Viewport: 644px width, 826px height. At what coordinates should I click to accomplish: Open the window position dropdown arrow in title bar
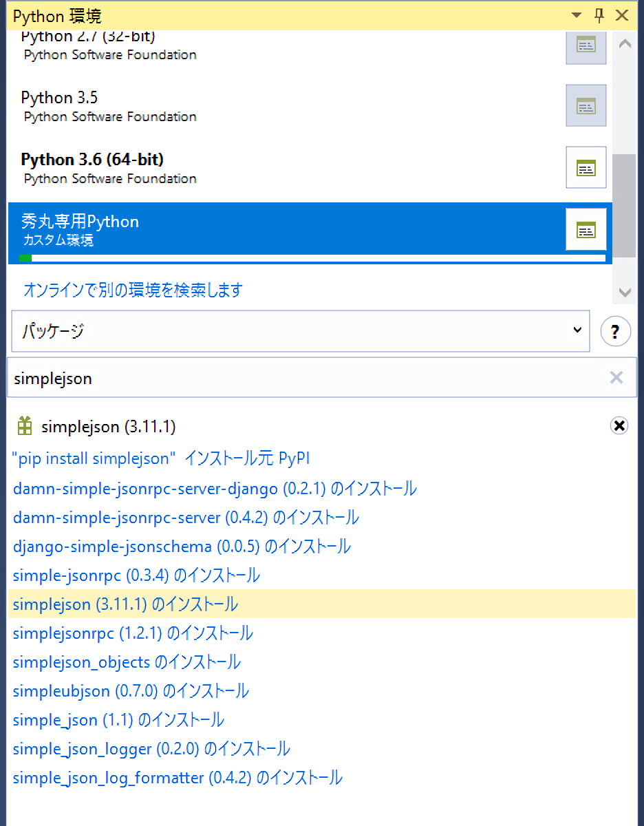pos(576,15)
